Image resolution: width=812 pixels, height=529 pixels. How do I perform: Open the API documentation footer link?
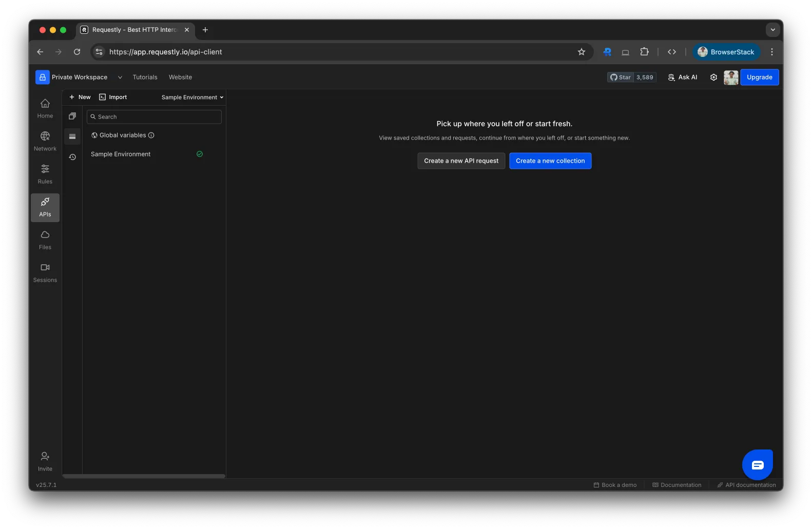[x=746, y=485]
